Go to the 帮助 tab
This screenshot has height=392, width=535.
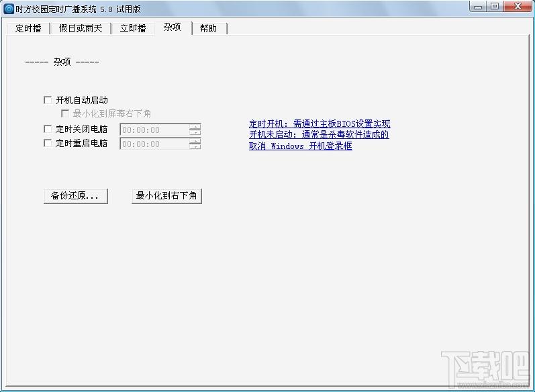tap(208, 28)
